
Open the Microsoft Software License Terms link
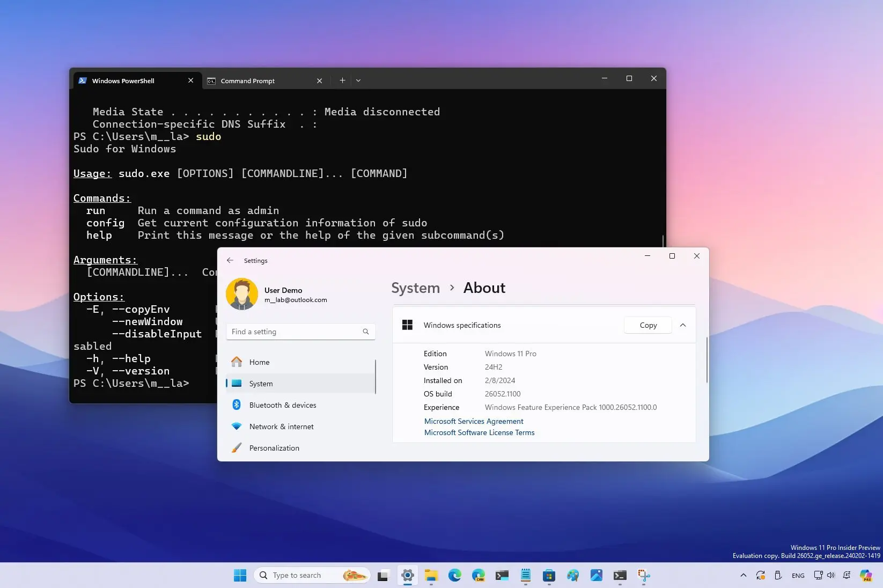click(479, 432)
